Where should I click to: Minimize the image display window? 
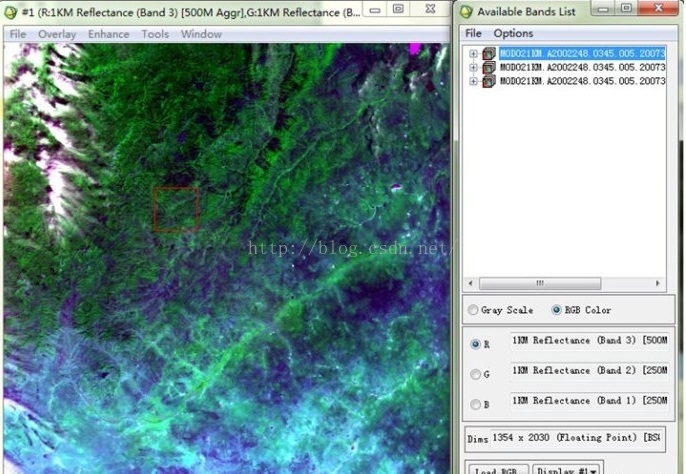[x=374, y=9]
